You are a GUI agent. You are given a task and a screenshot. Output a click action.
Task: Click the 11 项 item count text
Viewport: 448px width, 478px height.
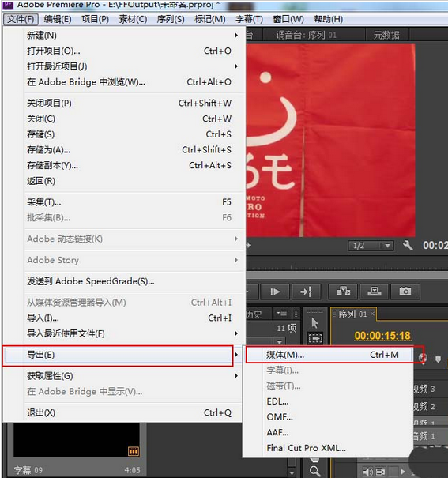point(287,329)
